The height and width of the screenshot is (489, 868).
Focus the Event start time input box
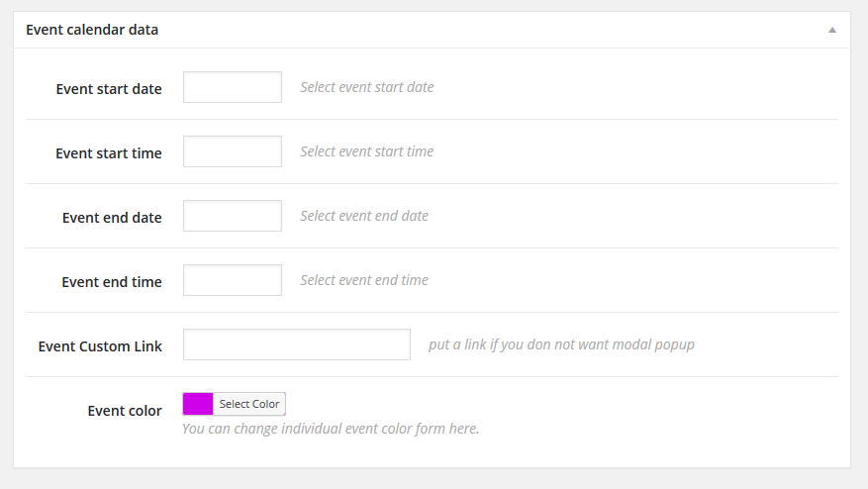point(233,151)
